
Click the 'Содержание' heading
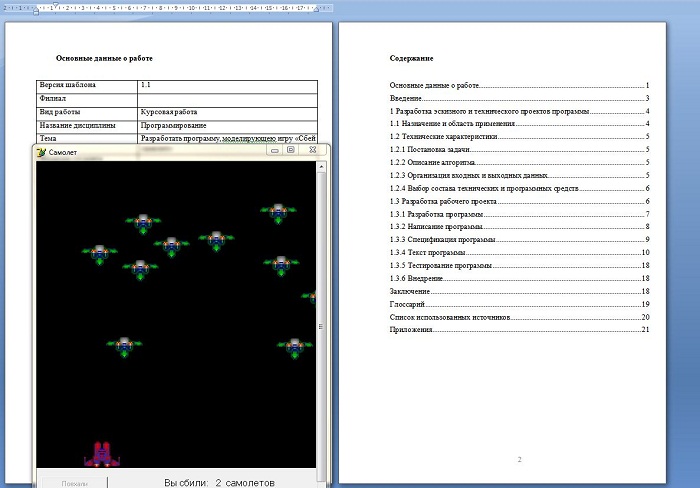point(411,58)
